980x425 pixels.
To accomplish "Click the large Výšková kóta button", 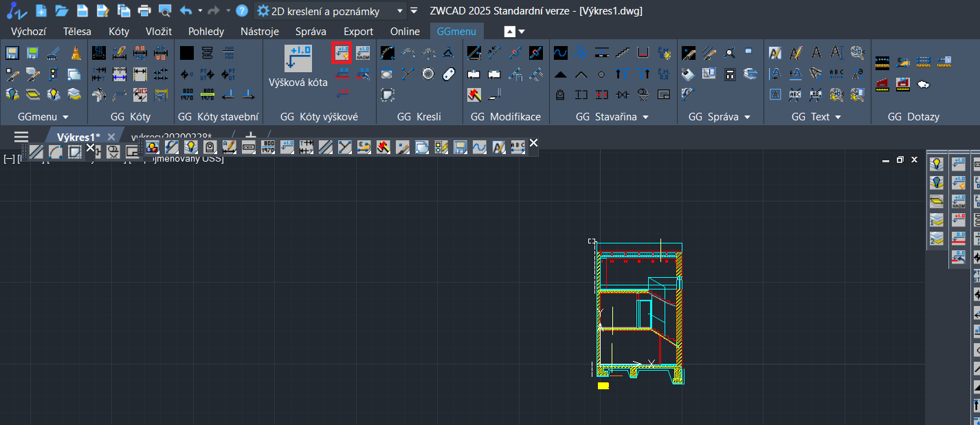I will pyautogui.click(x=298, y=67).
